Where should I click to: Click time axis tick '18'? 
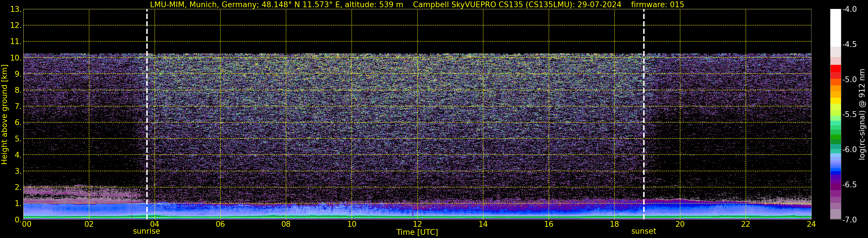[x=615, y=224]
